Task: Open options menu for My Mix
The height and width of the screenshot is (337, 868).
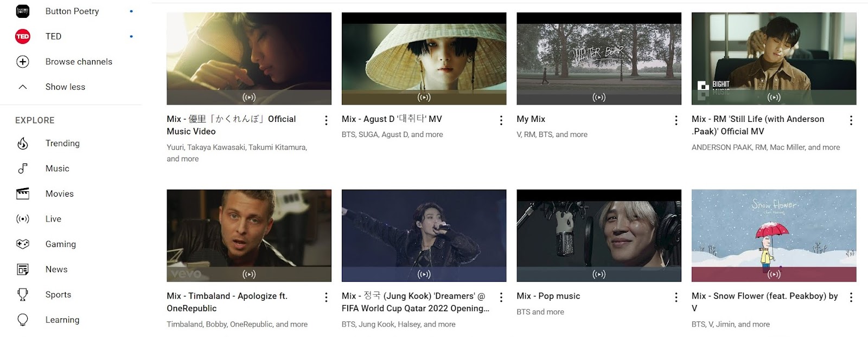Action: point(676,120)
